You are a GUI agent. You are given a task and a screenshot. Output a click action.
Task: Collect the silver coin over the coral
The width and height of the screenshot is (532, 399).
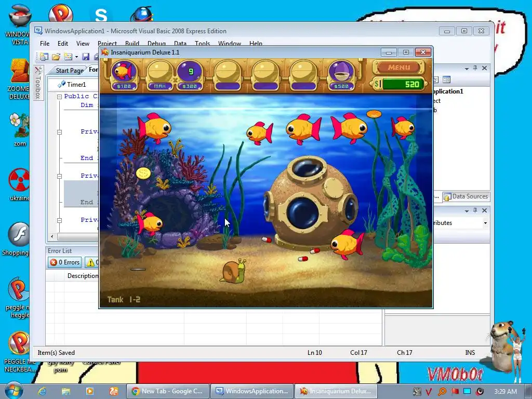pos(143,174)
